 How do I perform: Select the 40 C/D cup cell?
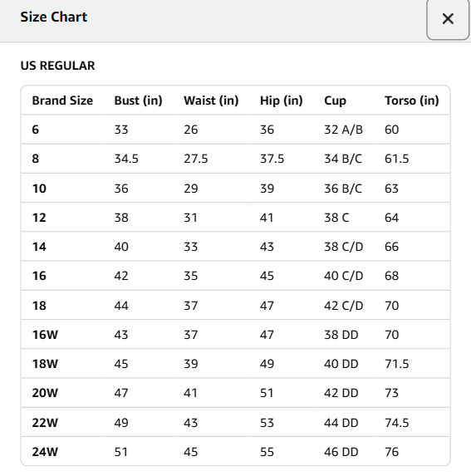click(x=344, y=276)
